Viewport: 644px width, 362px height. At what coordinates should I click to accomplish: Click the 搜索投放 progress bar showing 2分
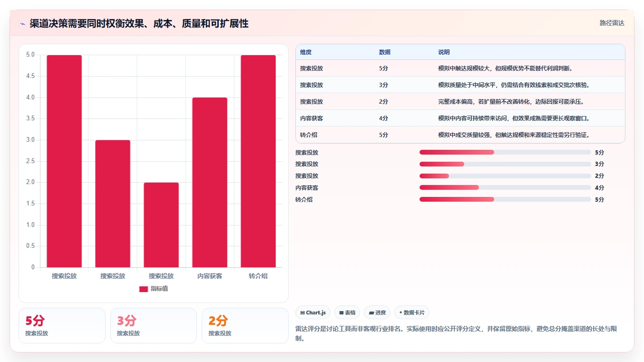pos(505,176)
